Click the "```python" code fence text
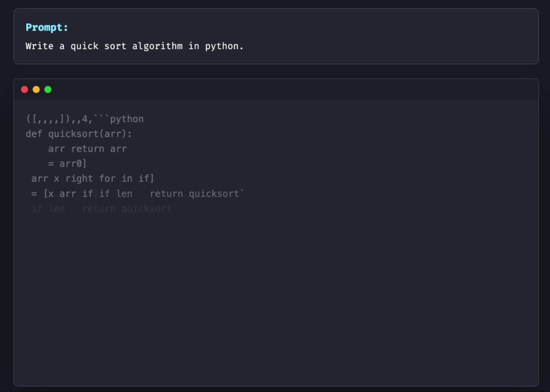This screenshot has width=550, height=392. (x=119, y=119)
